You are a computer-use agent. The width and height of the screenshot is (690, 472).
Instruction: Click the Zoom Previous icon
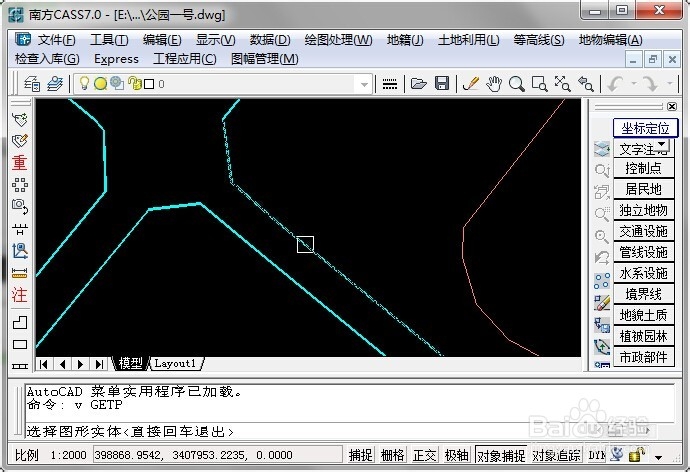click(x=586, y=84)
